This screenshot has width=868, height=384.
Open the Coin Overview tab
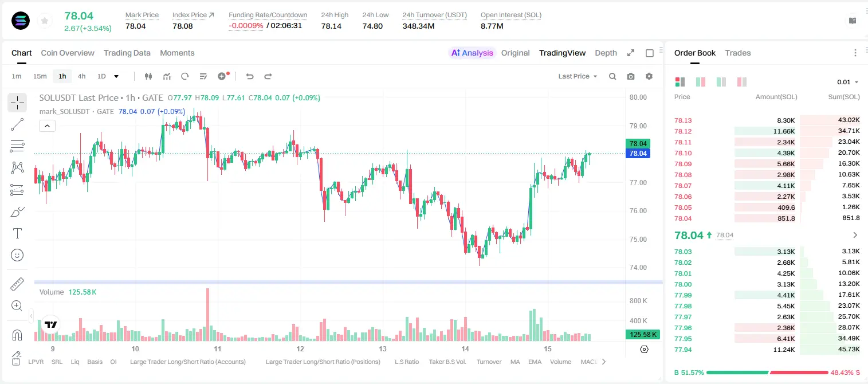pos(68,53)
